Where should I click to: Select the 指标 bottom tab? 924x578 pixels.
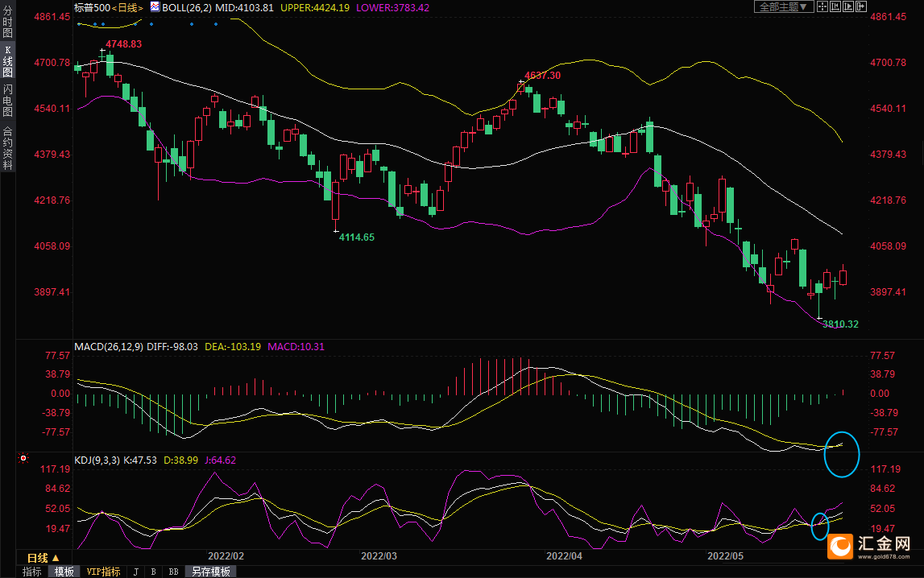(x=32, y=572)
